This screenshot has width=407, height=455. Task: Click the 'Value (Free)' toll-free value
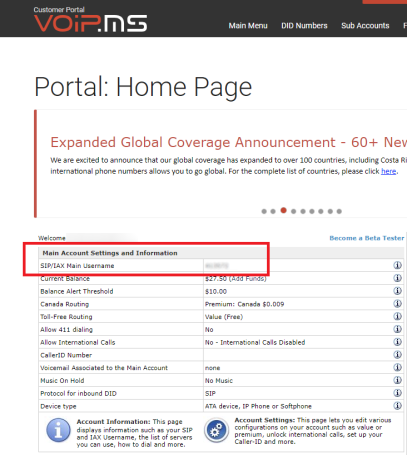(x=224, y=317)
